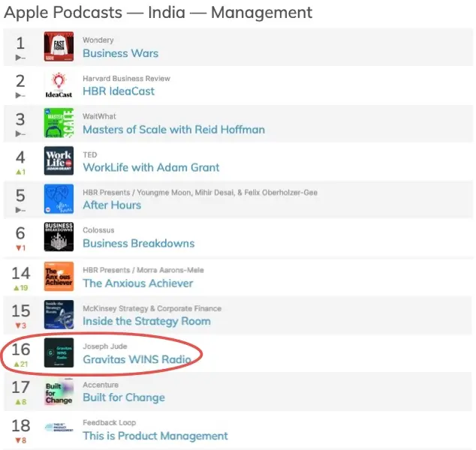Click the After Hours title link

coord(112,205)
